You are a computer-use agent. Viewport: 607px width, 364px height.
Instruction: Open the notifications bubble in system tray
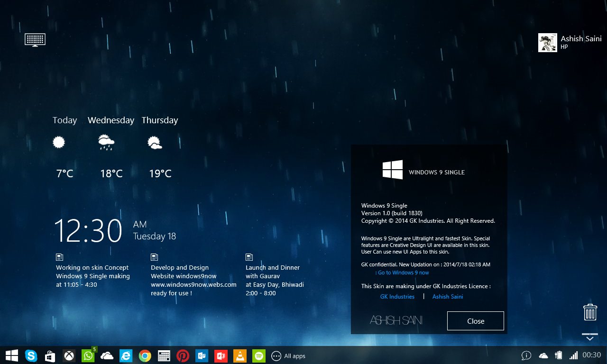point(526,355)
